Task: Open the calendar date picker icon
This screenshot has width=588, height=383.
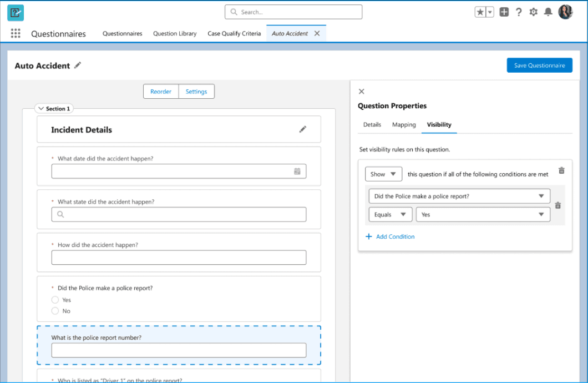Action: pos(297,172)
